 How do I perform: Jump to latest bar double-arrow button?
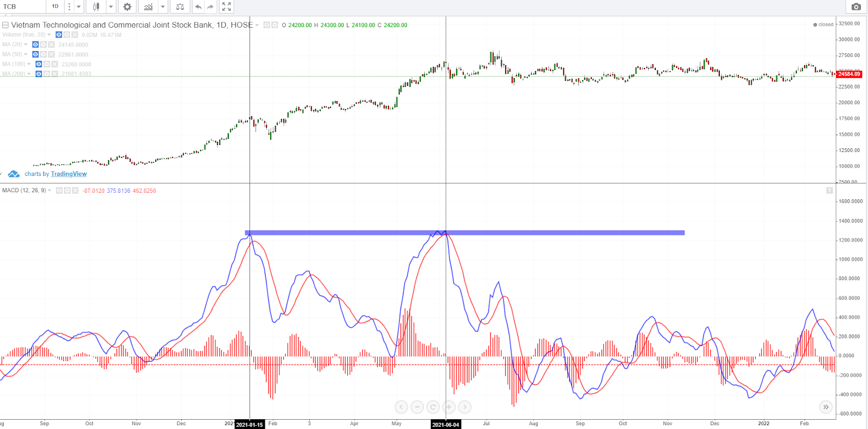point(826,407)
